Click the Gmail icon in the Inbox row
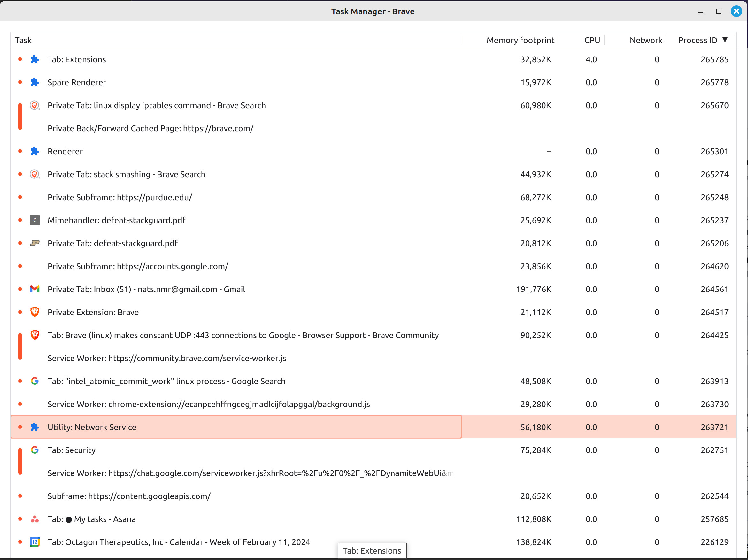 coord(35,289)
